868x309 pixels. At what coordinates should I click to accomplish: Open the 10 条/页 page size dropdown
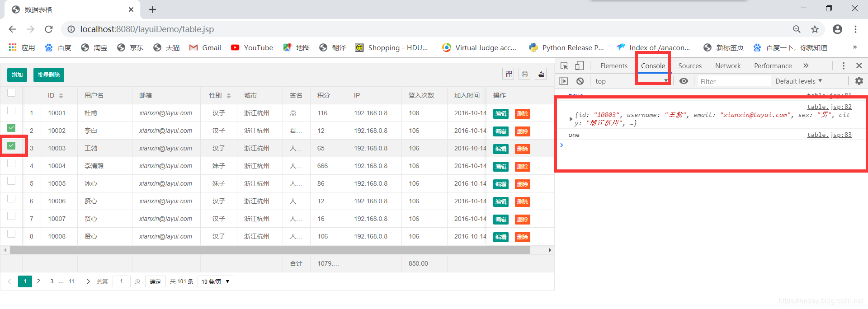pyautogui.click(x=215, y=281)
